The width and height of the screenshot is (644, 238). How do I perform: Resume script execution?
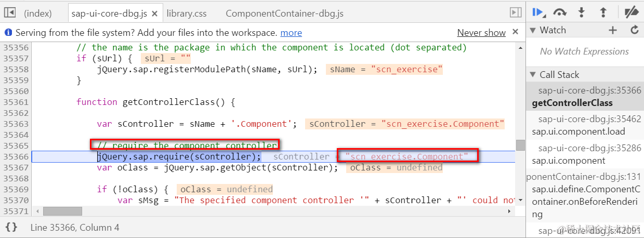538,12
